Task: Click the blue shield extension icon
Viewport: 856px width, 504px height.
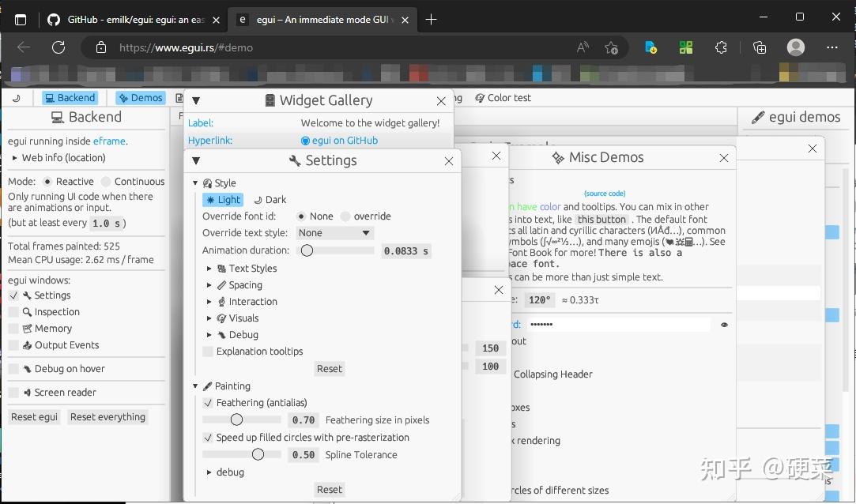Action: point(650,47)
